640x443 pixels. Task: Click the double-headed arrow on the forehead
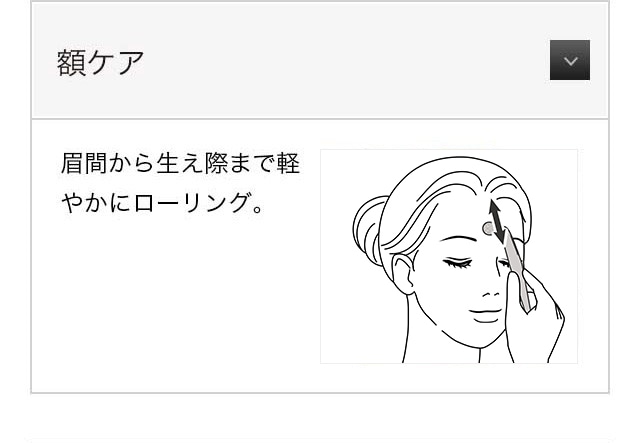point(498,221)
